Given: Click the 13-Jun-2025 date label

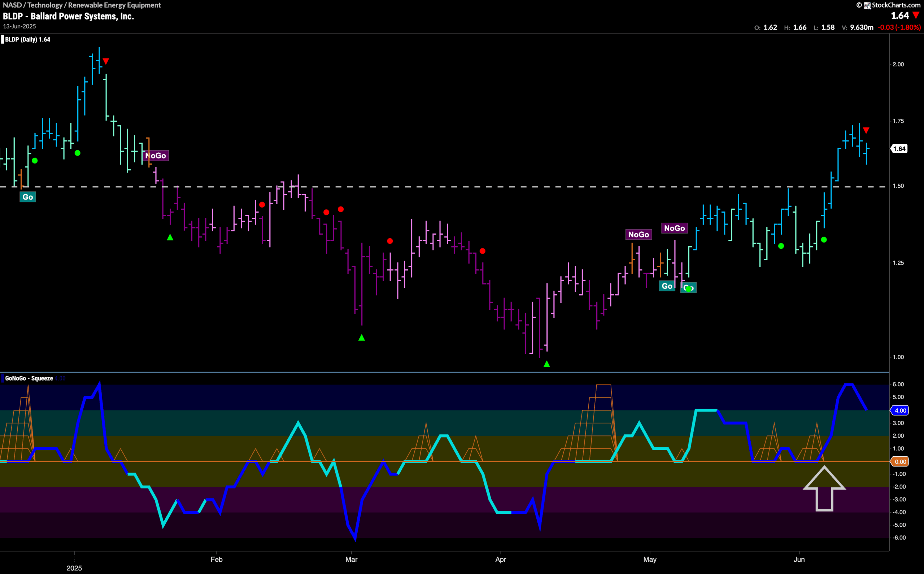Looking at the screenshot, I should click(19, 26).
